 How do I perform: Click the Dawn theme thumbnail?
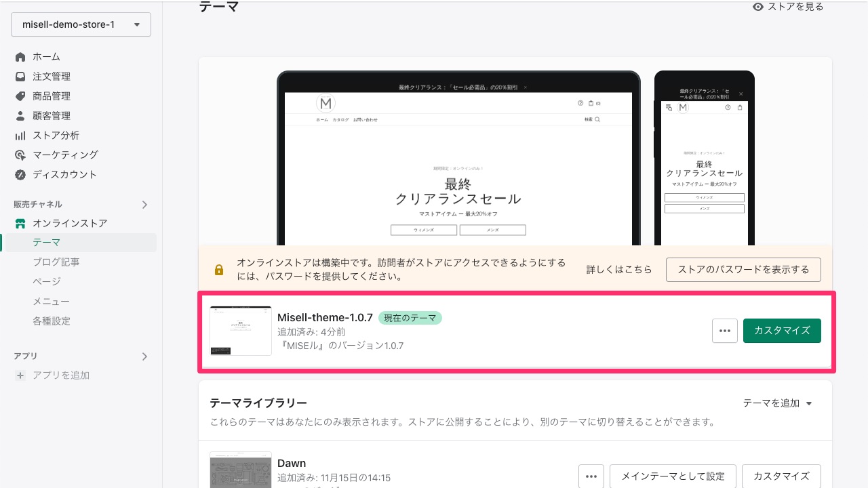[241, 470]
